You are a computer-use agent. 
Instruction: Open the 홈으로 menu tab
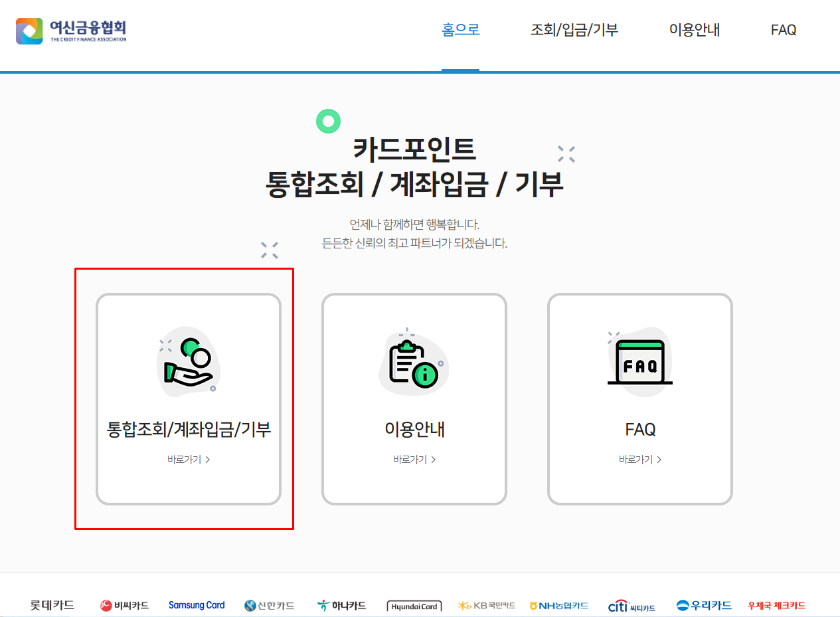pyautogui.click(x=461, y=30)
